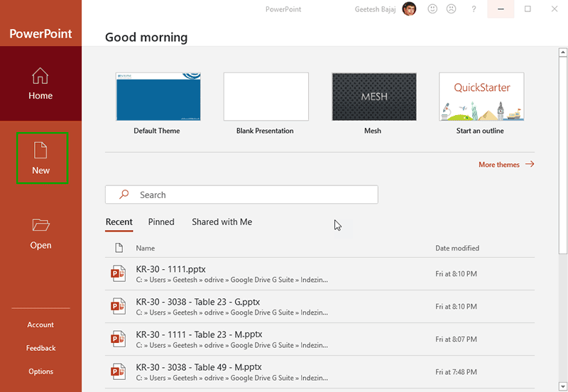This screenshot has height=392, width=568.
Task: Switch to the Shared with Me tab
Action: point(222,222)
